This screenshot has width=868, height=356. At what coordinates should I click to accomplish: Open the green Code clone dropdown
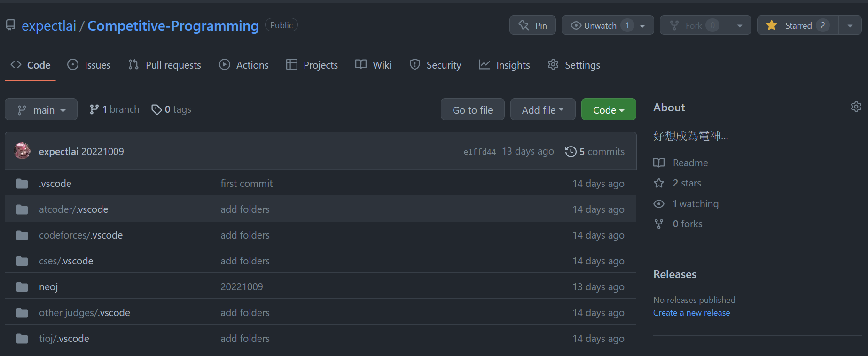tap(609, 109)
